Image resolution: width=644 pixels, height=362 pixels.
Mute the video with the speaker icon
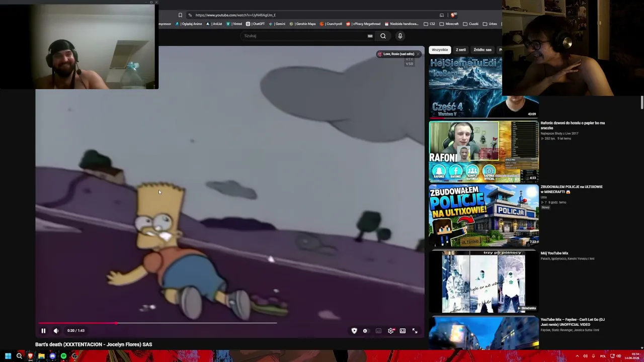coord(56,330)
